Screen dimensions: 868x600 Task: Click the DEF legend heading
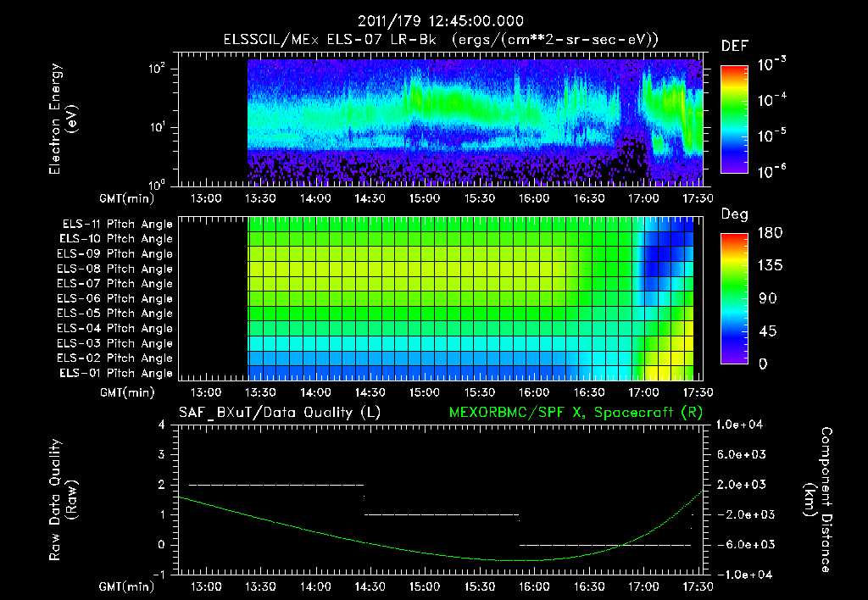coord(735,47)
